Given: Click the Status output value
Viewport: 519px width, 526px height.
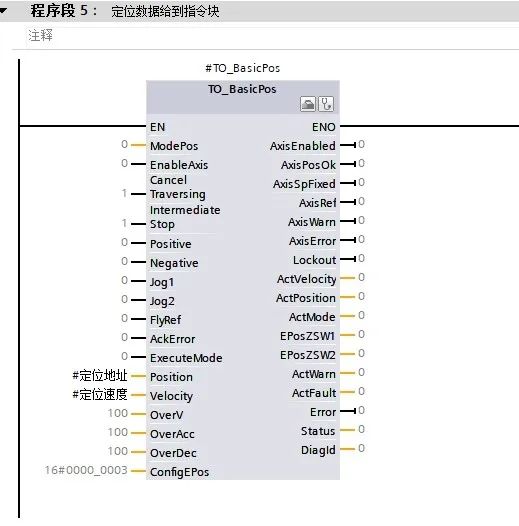Looking at the screenshot, I should click(x=361, y=429).
